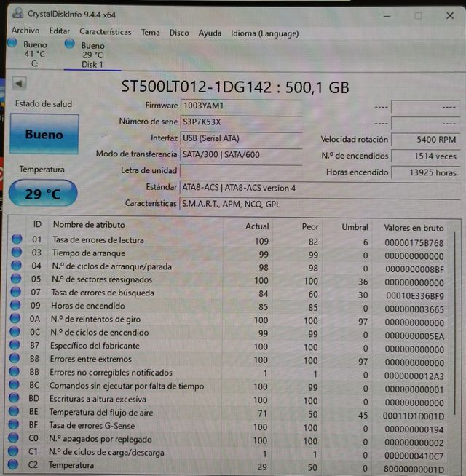Click the status orb for attribute BB
Viewport: 466px width, 476px height.
point(15,371)
